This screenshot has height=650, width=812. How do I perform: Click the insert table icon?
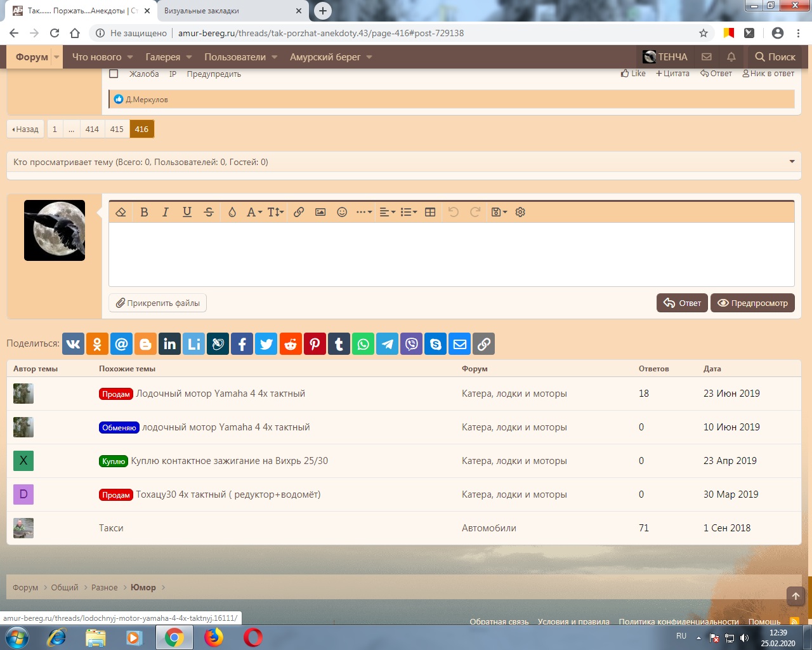pyautogui.click(x=430, y=212)
